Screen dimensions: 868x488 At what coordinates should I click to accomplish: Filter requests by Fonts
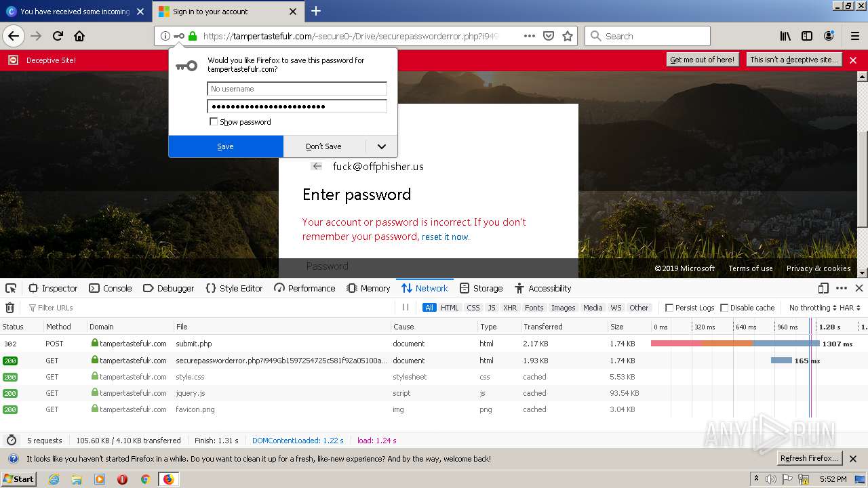[x=534, y=308]
